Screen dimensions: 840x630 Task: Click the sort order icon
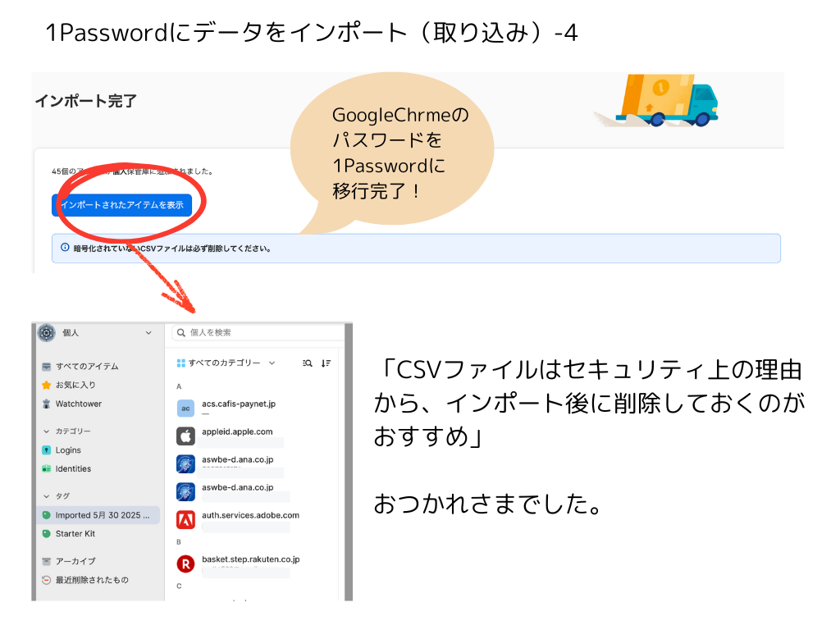[x=326, y=363]
